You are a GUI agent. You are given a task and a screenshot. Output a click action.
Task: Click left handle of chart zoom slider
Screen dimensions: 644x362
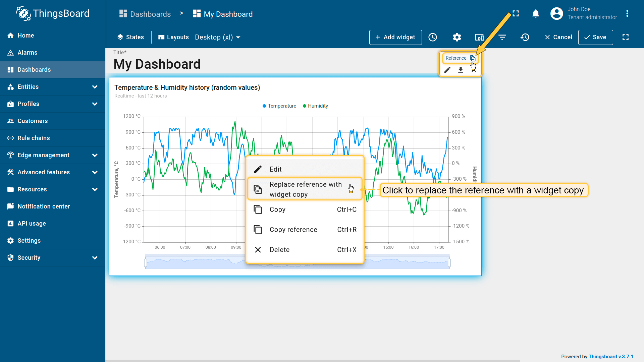click(146, 263)
